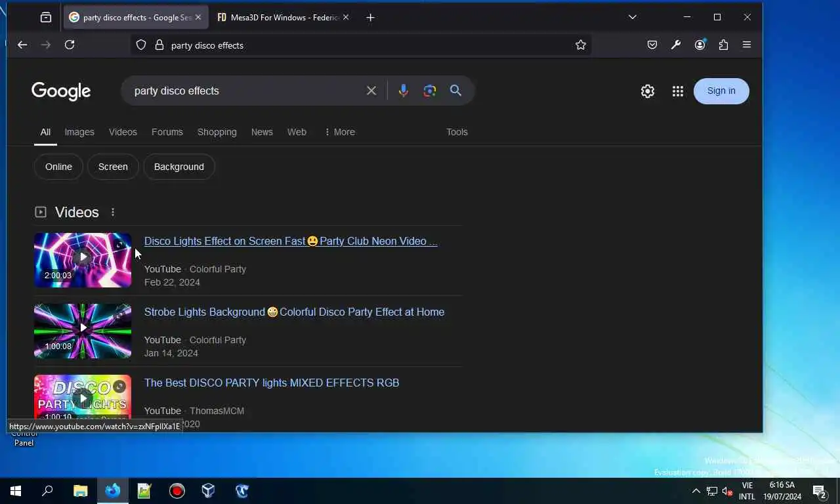Clear the Google search box with X

click(x=371, y=91)
